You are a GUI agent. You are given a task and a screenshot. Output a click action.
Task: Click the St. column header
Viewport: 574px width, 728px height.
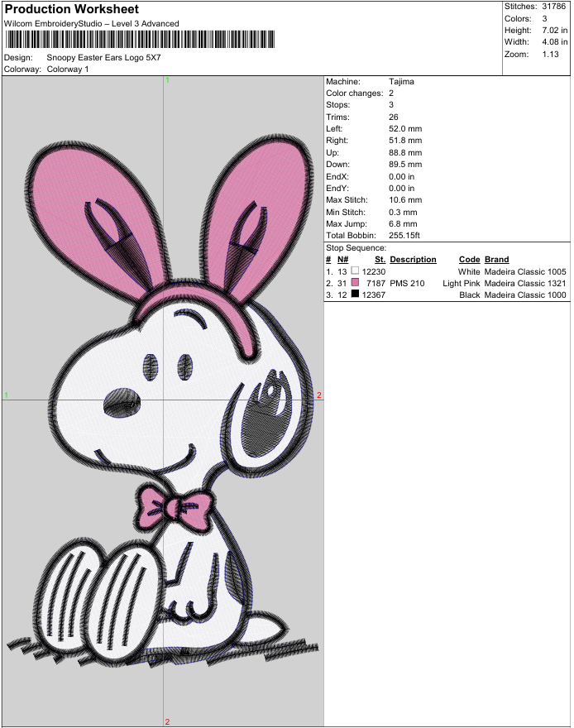tap(380, 260)
